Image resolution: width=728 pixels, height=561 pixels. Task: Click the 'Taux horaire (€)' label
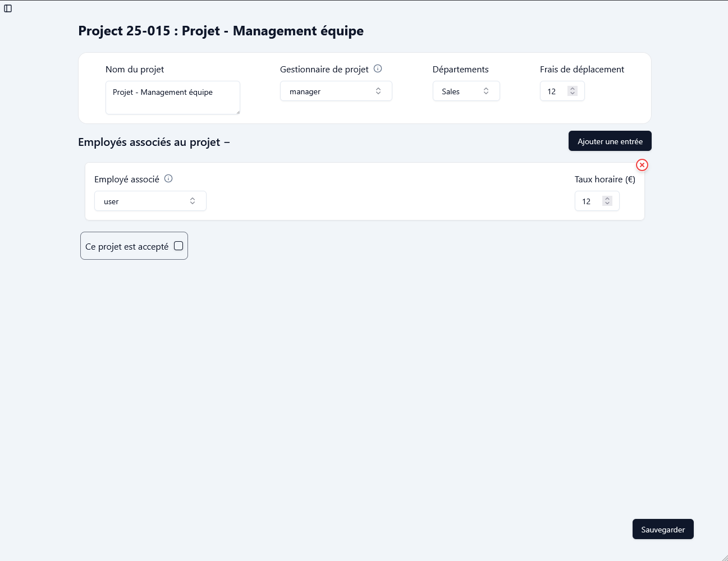[605, 179]
